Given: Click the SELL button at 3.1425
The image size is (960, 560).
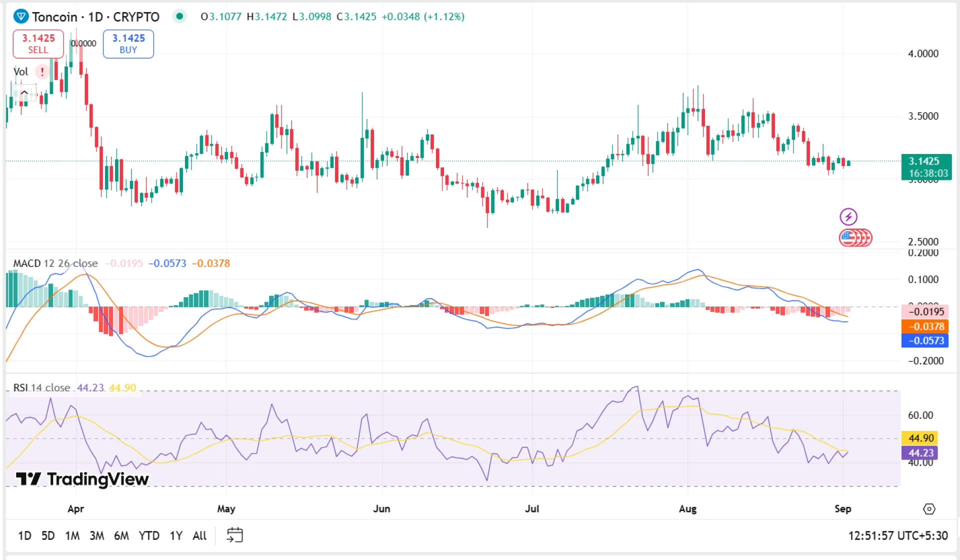Looking at the screenshot, I should [x=37, y=43].
